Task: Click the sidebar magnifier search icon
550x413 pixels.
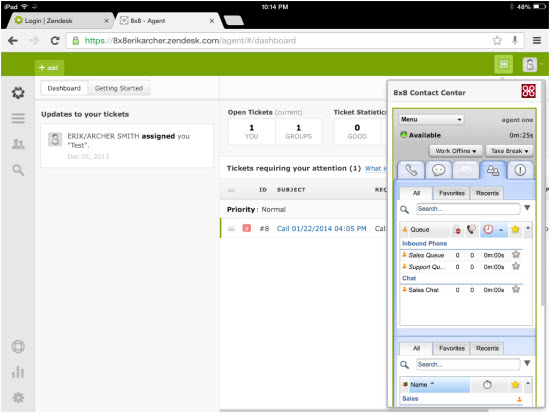Action: (x=18, y=170)
